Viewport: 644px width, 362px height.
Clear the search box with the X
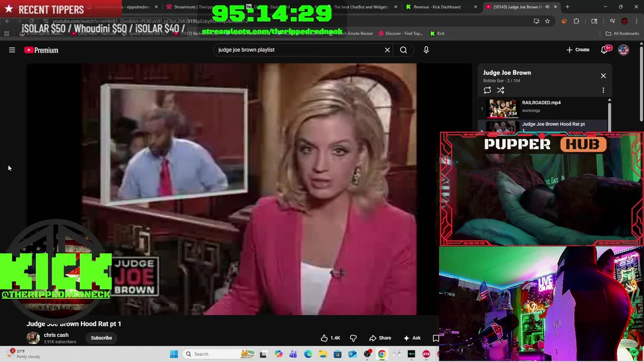tap(387, 50)
